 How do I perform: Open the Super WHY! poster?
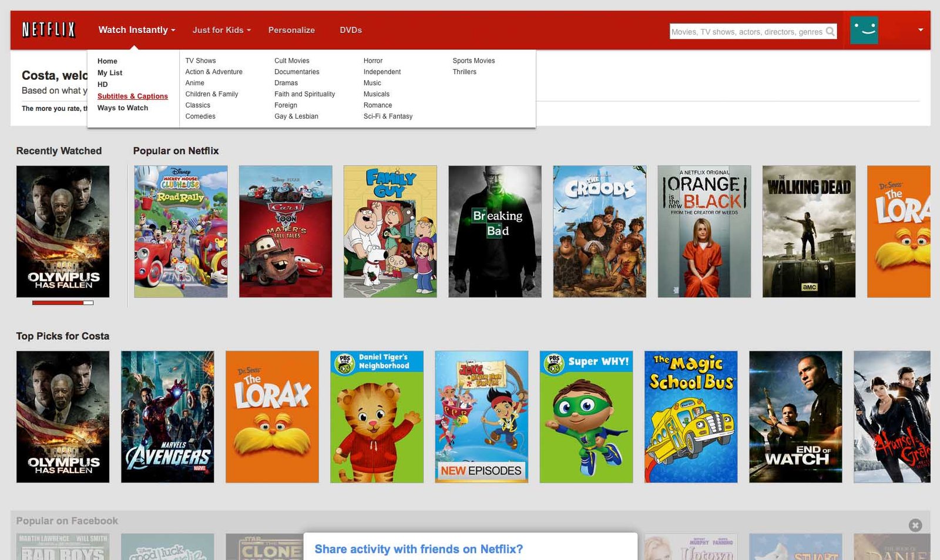click(x=586, y=417)
